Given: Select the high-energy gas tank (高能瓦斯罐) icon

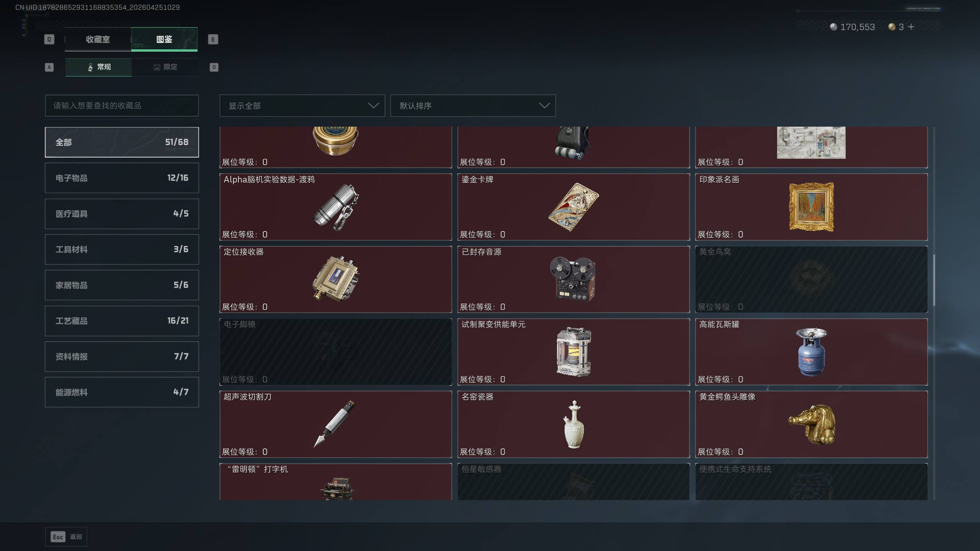Looking at the screenshot, I should coord(811,352).
